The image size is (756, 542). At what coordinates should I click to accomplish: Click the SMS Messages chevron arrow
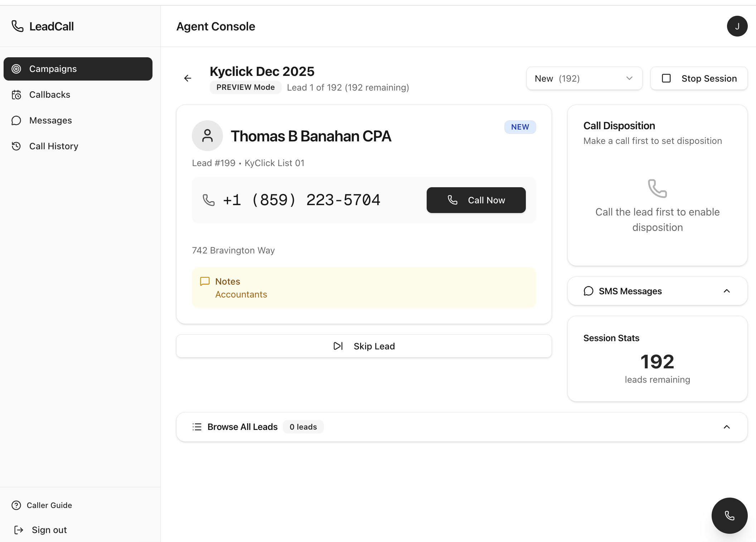pos(727,291)
